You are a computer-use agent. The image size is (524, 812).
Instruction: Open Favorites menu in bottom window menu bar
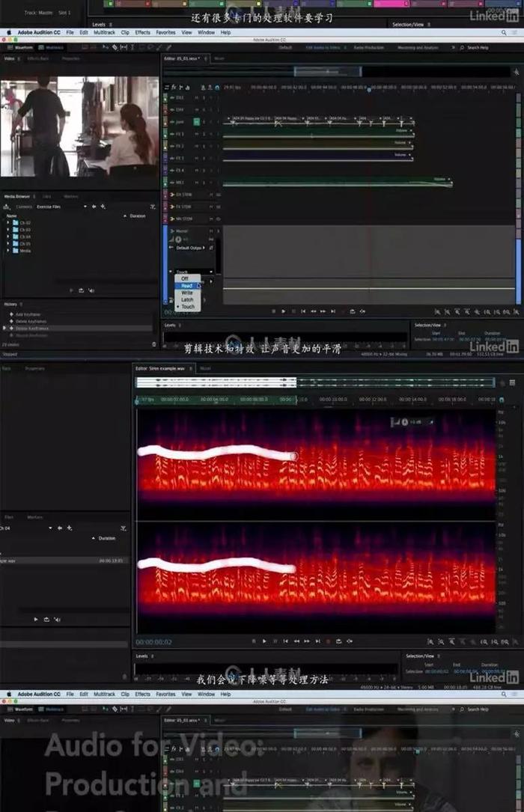[165, 694]
